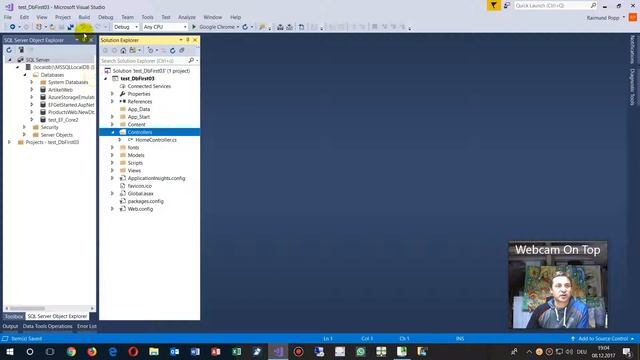This screenshot has width=640, height=360.
Task: Open the Google Chrome browser target dropdown
Action: (238, 27)
